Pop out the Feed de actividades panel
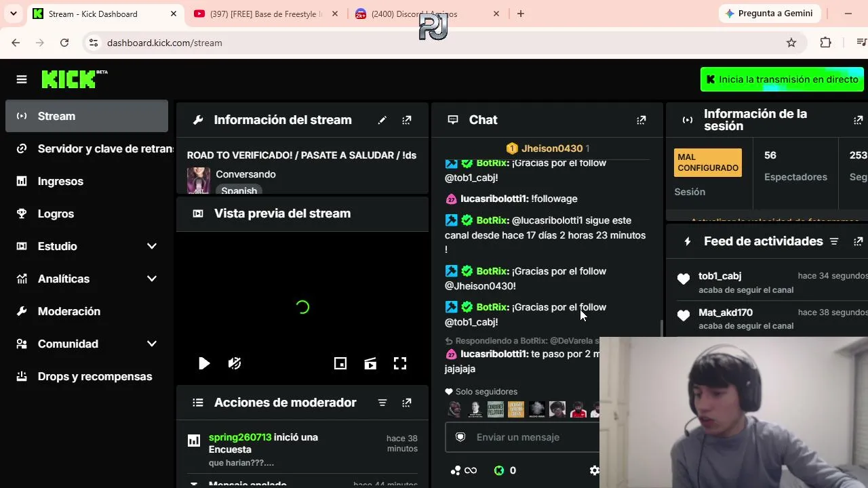 859,241
